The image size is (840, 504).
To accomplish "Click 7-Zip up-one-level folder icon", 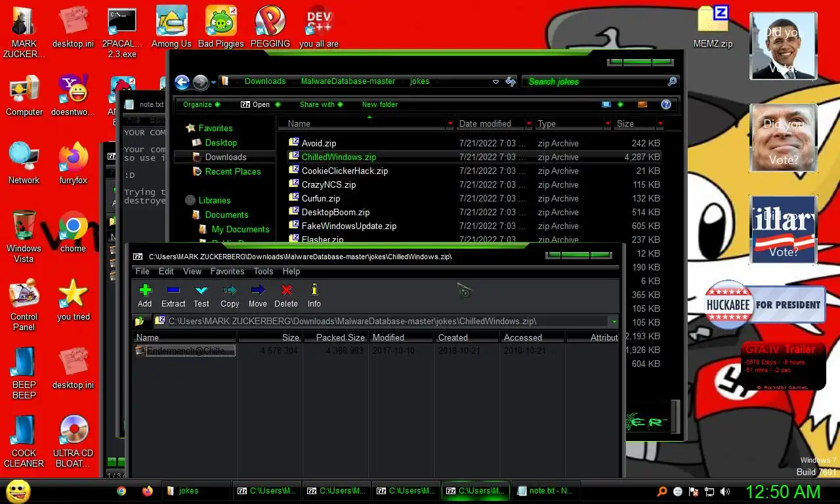I will pyautogui.click(x=139, y=322).
